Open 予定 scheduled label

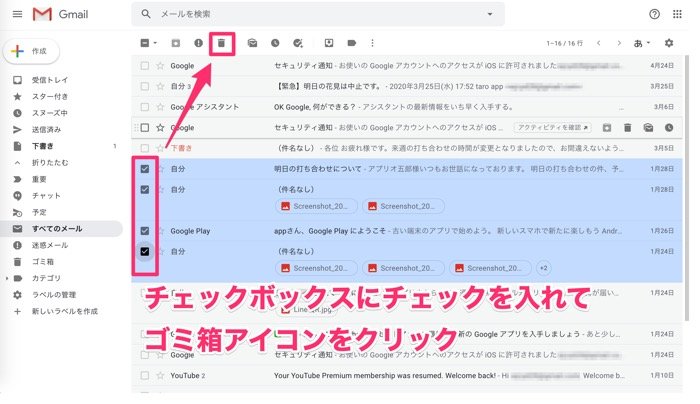(39, 212)
